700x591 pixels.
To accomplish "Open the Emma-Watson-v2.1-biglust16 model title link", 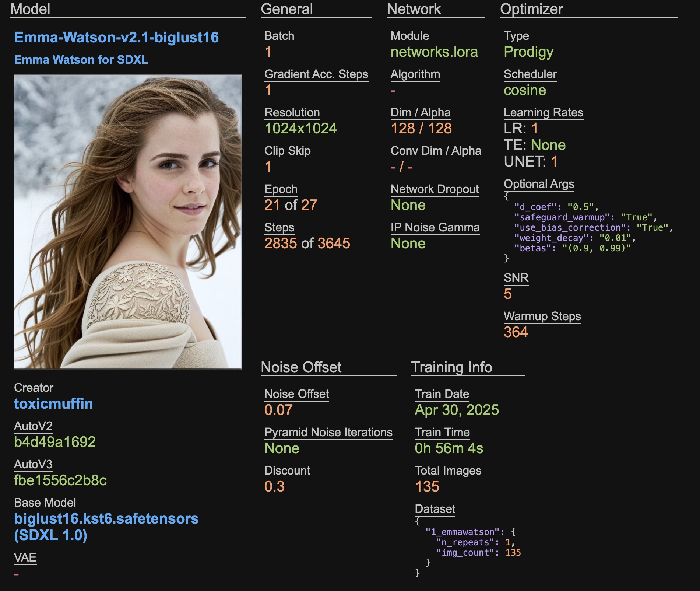I will coord(116,38).
